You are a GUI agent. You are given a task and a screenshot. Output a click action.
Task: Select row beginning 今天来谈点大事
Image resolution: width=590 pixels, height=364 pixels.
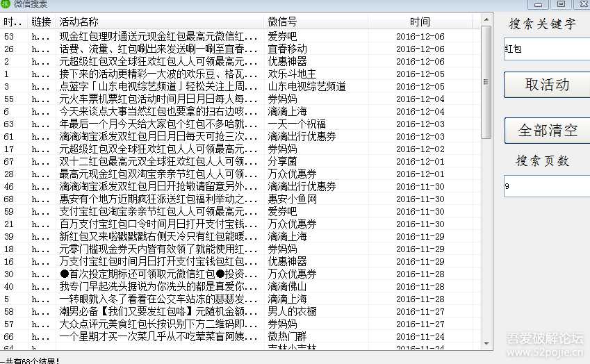point(241,111)
